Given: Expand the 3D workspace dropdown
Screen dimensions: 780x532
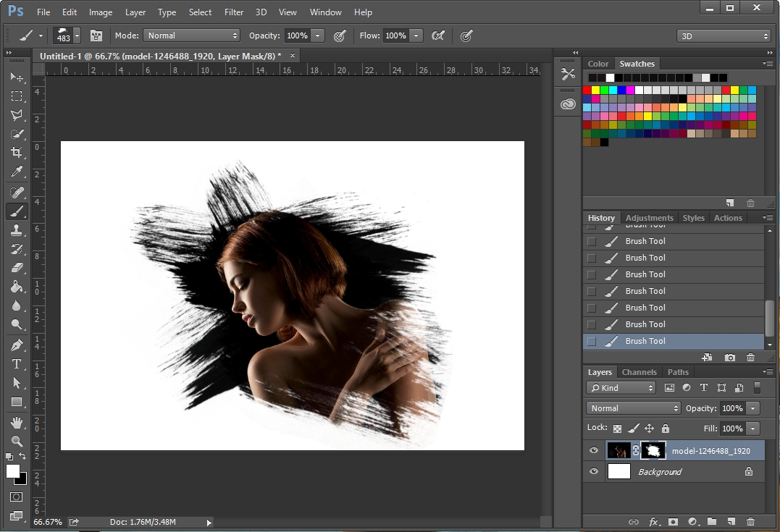Looking at the screenshot, I should point(724,35).
